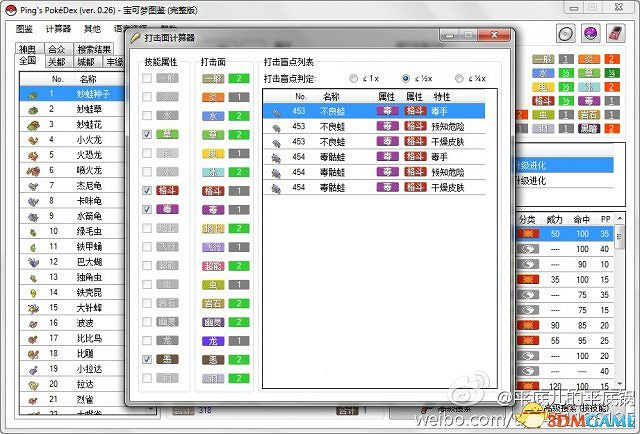This screenshot has width=640, height=434.
Task: Click the CD disc icon in main toolbar
Action: 566,33
